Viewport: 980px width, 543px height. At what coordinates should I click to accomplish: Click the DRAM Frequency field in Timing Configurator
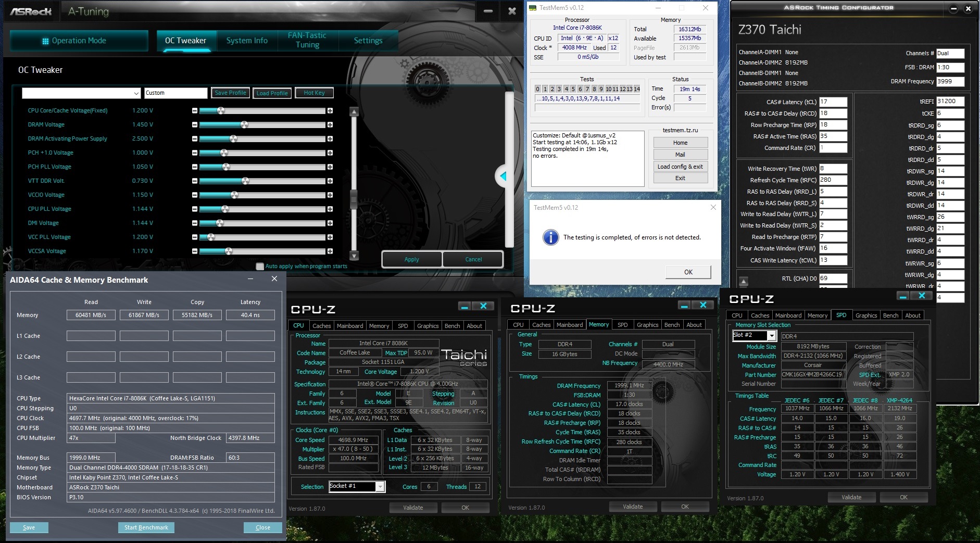click(950, 81)
